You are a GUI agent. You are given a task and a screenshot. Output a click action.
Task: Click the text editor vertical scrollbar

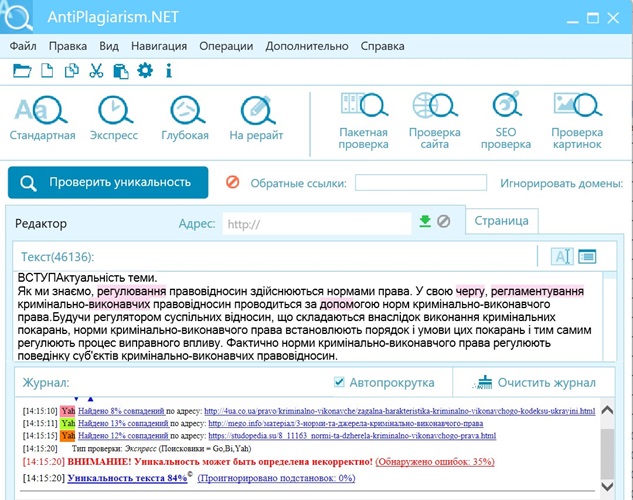point(610,316)
